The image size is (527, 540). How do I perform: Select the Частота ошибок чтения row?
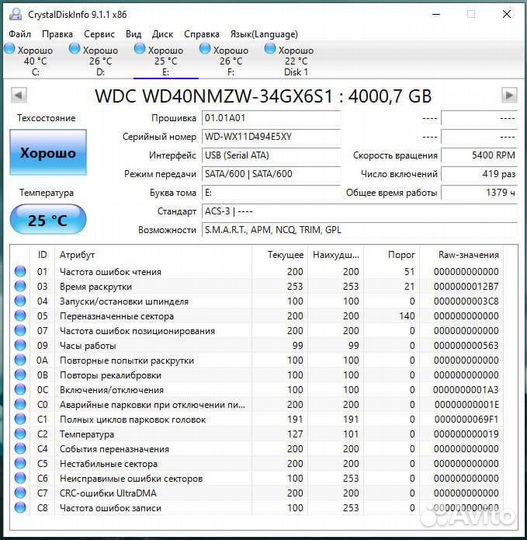pos(257,272)
